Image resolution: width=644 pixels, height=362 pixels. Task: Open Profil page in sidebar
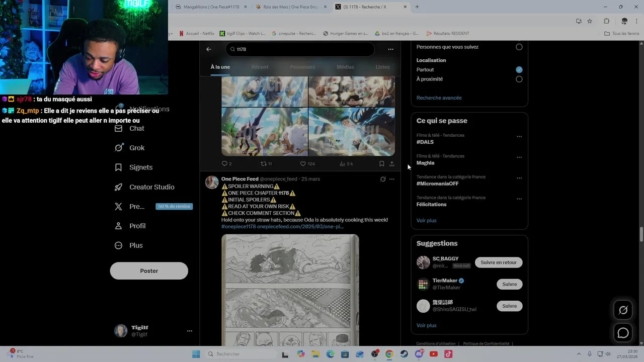click(130, 226)
